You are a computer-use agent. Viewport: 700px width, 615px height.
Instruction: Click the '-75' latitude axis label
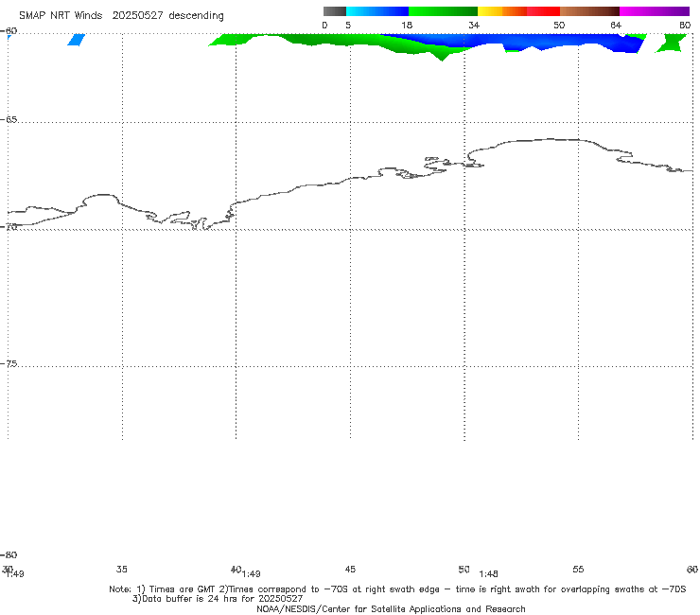[x=9, y=363]
